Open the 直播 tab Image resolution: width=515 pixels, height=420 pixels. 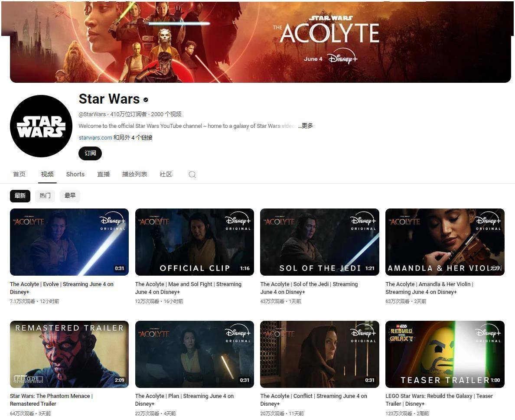(104, 174)
